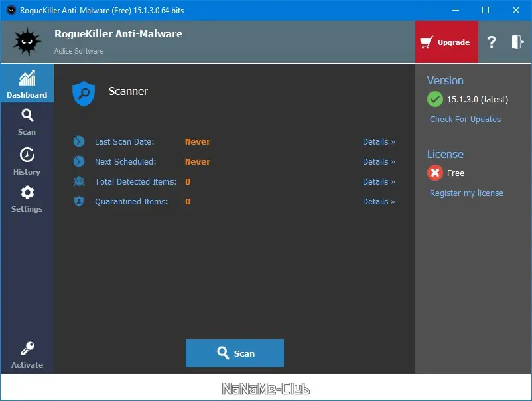
Task: Open Details for Quarantined Items
Action: coord(379,201)
